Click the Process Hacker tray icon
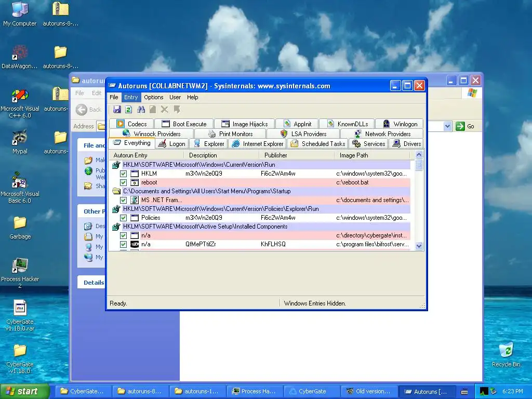Viewport: 532px width, 399px height. tap(484, 392)
